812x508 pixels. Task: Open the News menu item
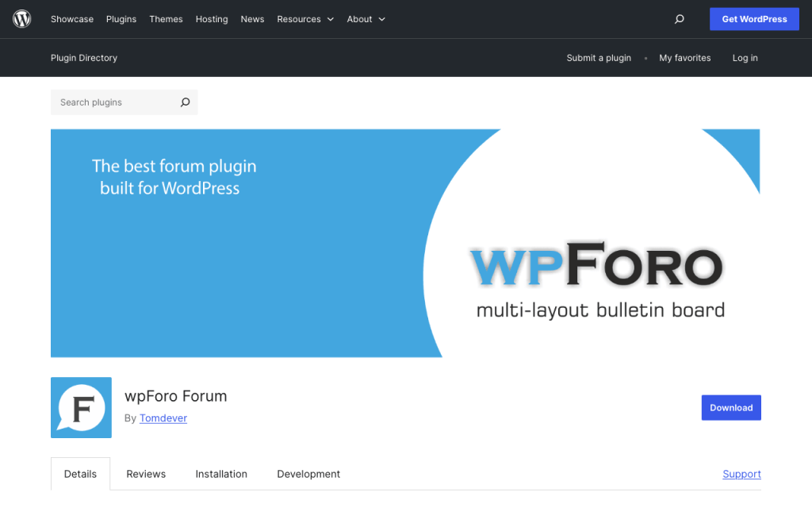tap(252, 19)
